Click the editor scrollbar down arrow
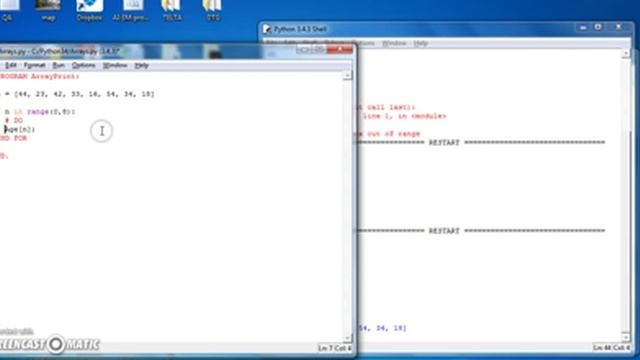Screen dimensions: 640x360 pos(347,338)
